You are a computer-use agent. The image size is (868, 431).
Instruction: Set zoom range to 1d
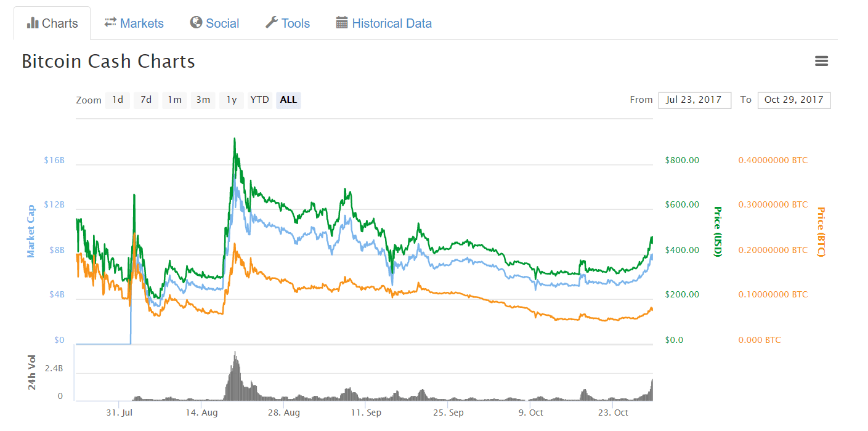pyautogui.click(x=118, y=100)
